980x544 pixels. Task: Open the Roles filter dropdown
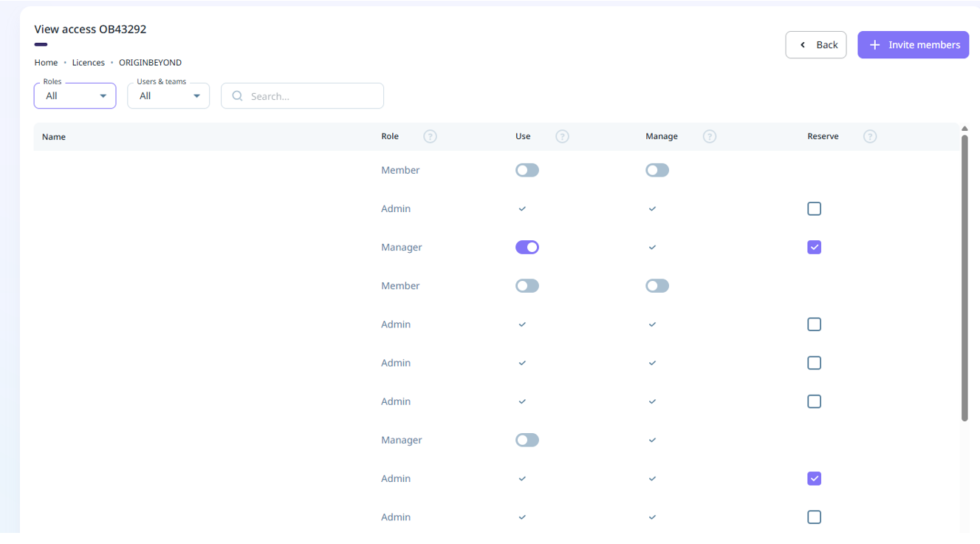75,96
